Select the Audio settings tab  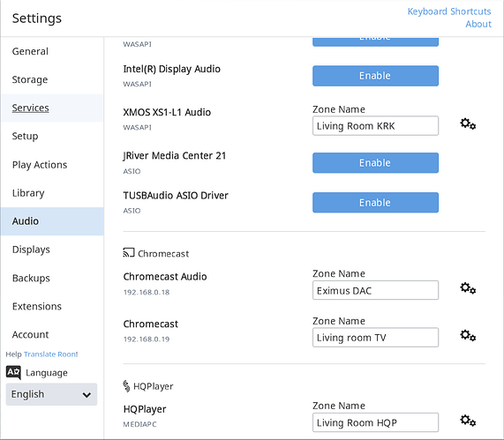click(52, 221)
